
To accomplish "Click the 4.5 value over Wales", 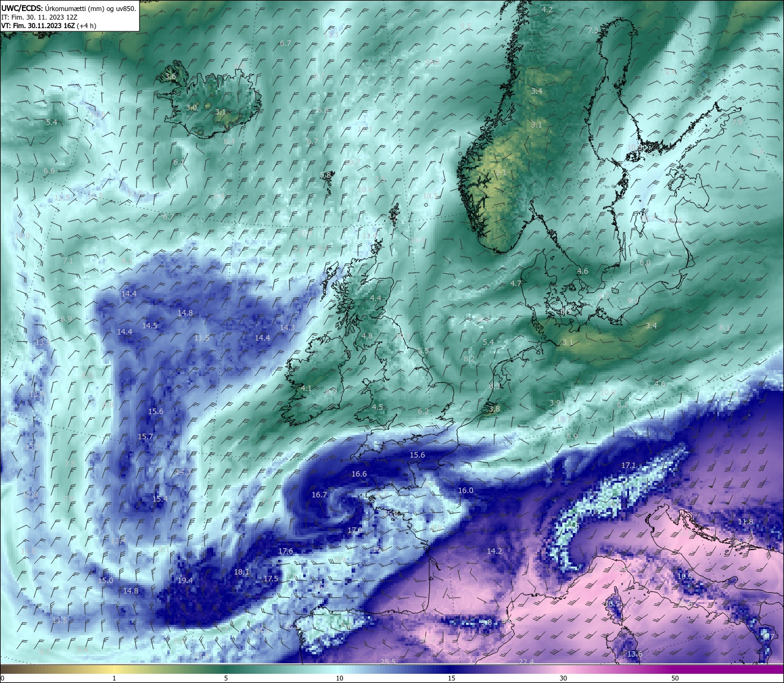I will coord(377,407).
